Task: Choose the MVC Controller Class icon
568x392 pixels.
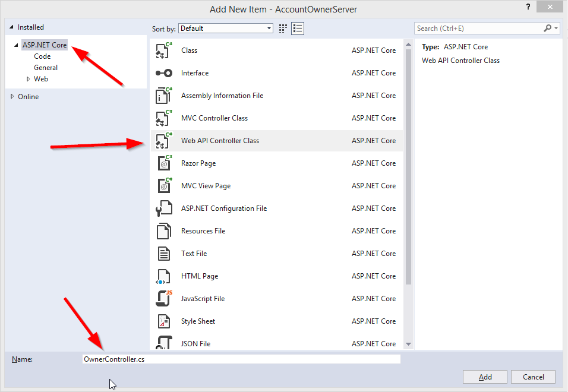Action: tap(163, 118)
